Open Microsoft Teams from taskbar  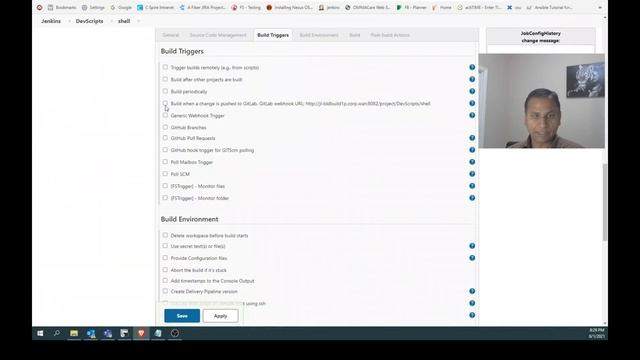[108, 333]
